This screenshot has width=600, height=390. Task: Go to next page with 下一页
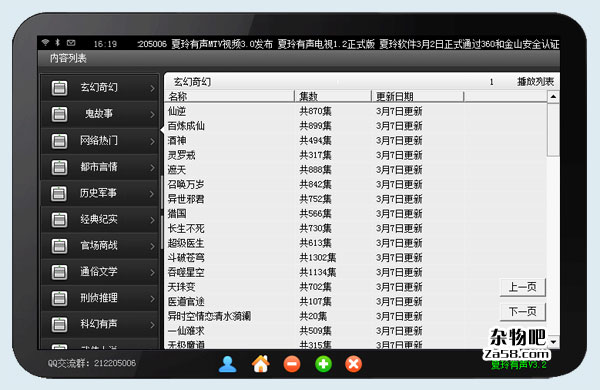pyautogui.click(x=522, y=312)
